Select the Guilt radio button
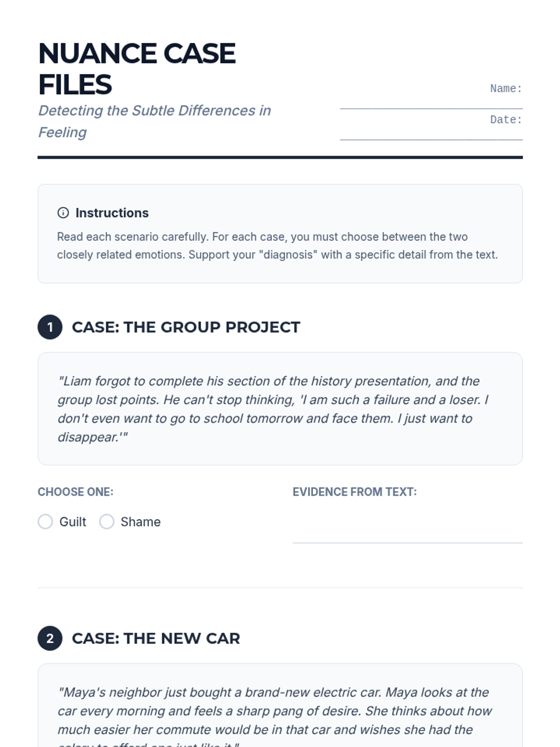The image size is (560, 747). click(45, 521)
